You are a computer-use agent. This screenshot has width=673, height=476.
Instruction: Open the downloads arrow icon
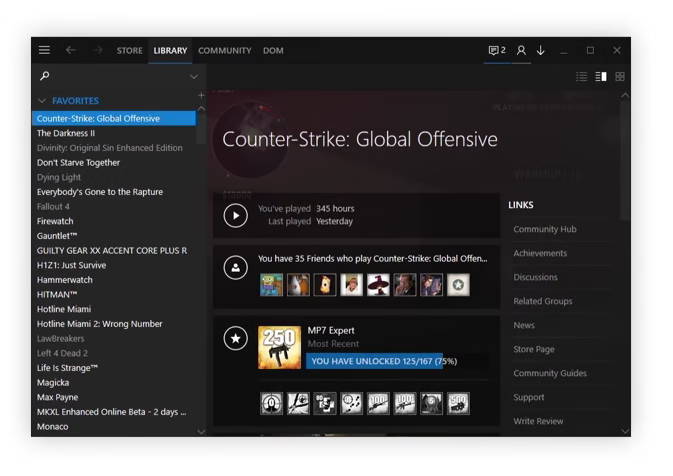(541, 50)
